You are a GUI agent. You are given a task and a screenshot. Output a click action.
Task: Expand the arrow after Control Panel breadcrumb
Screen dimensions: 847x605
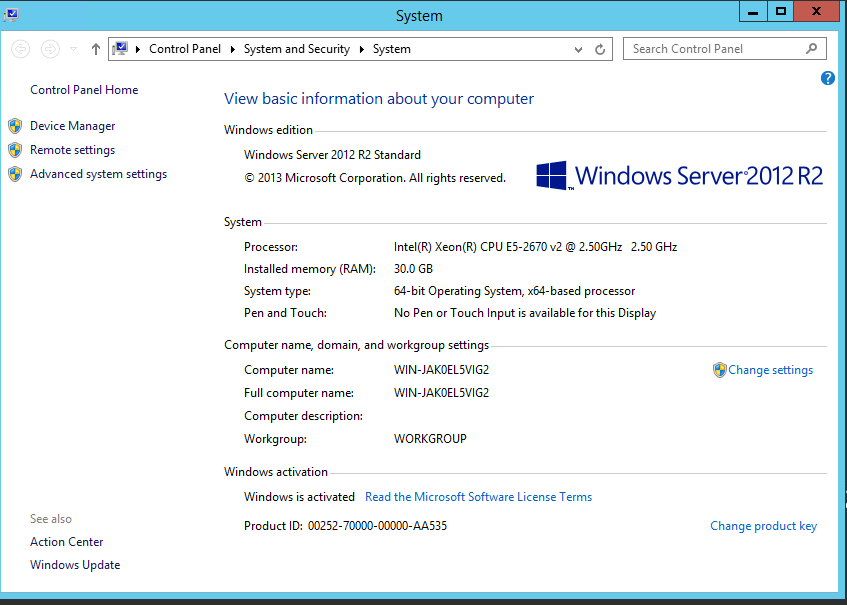pos(233,49)
